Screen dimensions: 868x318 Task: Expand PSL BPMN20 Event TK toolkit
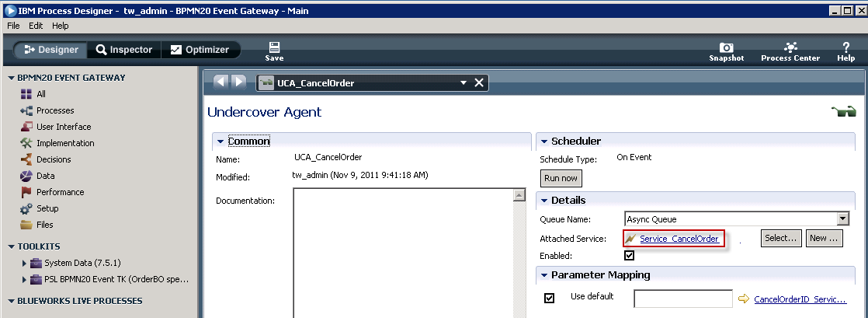pos(24,279)
